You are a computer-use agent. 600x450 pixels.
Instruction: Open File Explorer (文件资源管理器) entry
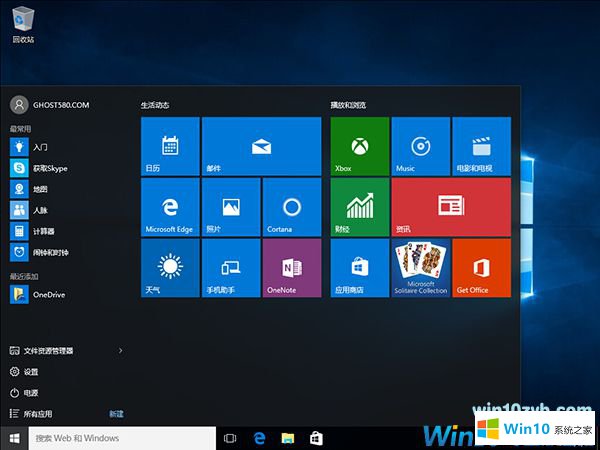pos(41,351)
